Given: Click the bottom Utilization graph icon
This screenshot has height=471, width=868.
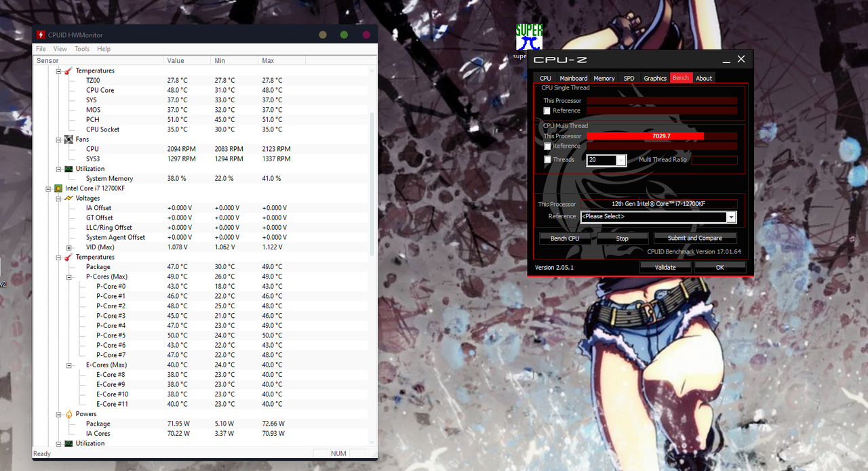Looking at the screenshot, I should tap(68, 443).
